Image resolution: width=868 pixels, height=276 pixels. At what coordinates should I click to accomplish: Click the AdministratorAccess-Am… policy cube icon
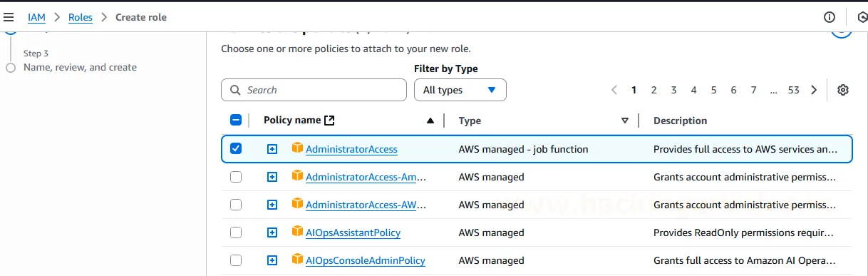click(x=298, y=176)
